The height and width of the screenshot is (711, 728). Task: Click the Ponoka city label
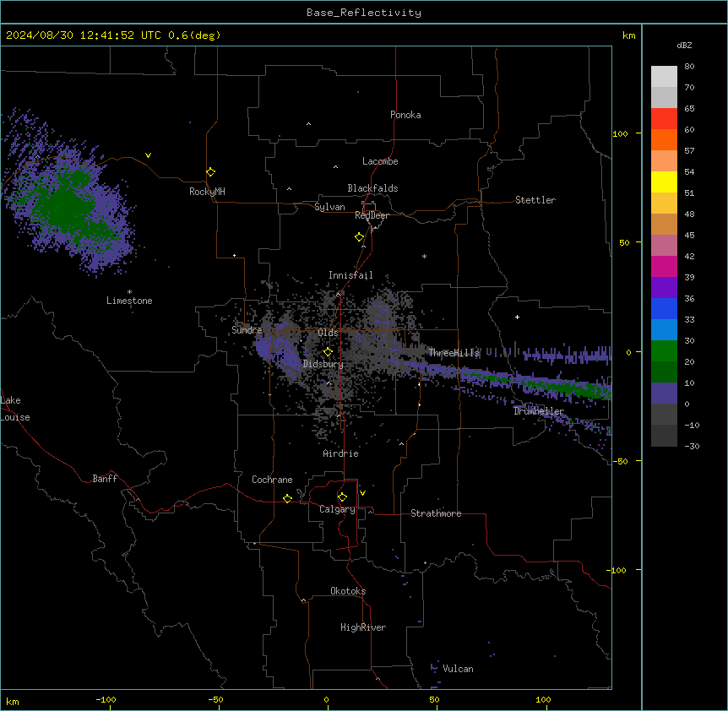(405, 115)
